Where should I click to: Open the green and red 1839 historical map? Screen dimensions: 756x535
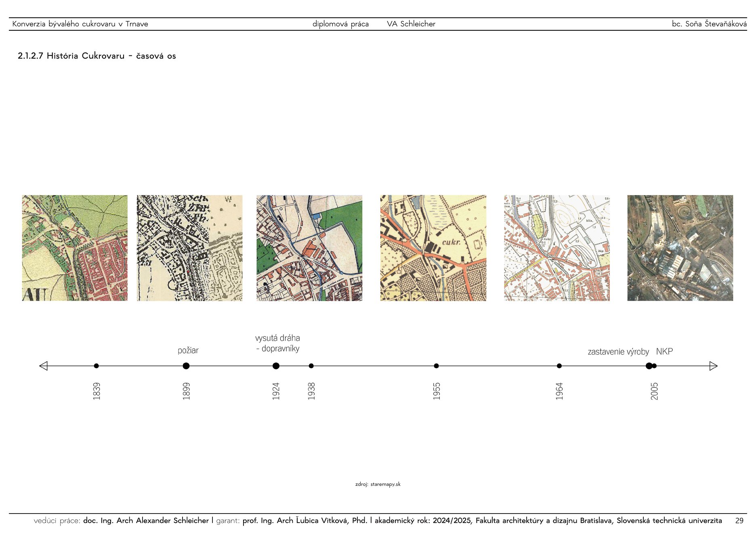pyautogui.click(x=75, y=248)
